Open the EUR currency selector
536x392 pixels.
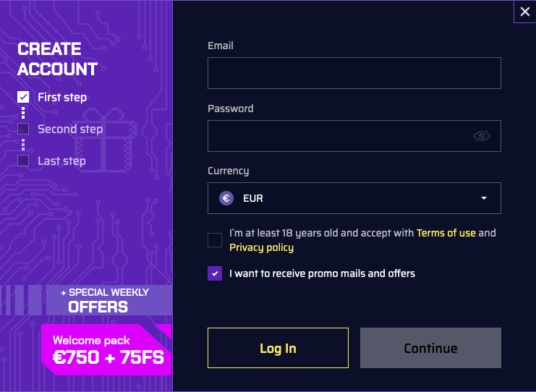pos(354,198)
